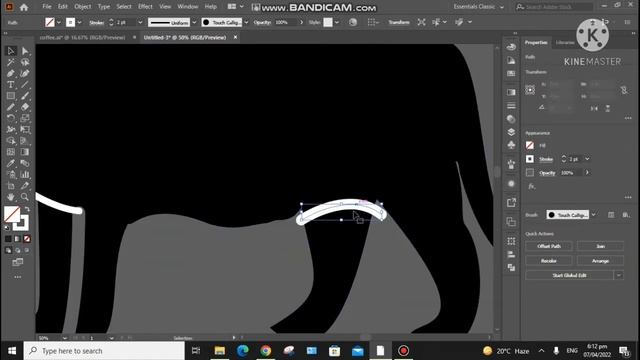Viewport: 640px width, 360px height.
Task: Open control bar stroke color dropdown
Action: [x=79, y=22]
